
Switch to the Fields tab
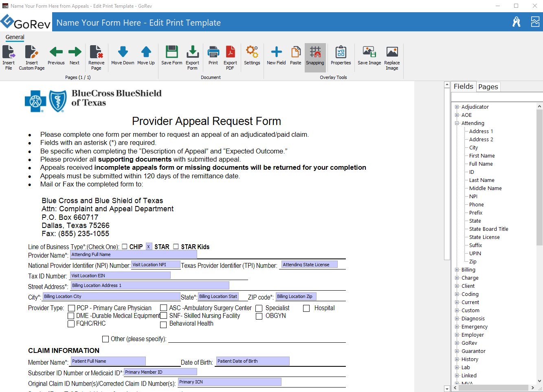point(464,86)
